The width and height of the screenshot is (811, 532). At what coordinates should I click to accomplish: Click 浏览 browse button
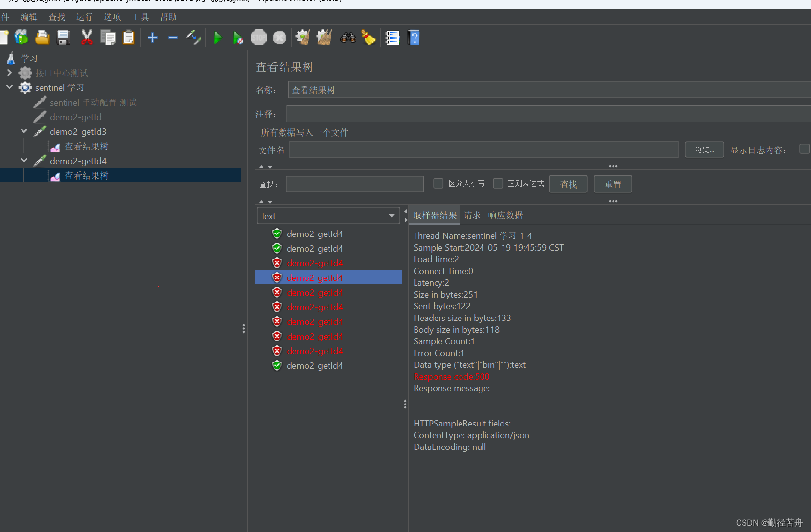coord(704,149)
